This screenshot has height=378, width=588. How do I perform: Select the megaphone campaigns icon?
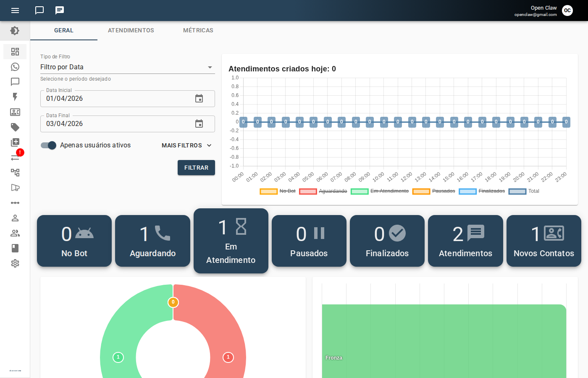coord(15,188)
